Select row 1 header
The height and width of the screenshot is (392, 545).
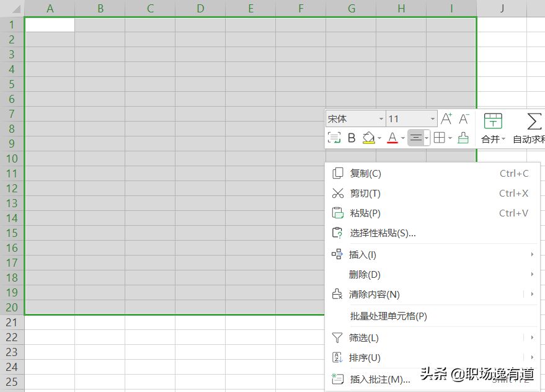[12, 25]
